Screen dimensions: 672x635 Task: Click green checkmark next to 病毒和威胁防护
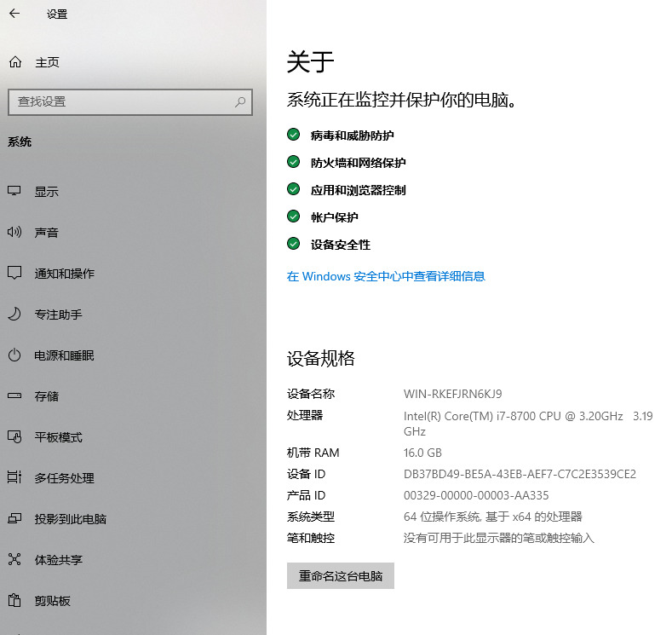point(294,135)
